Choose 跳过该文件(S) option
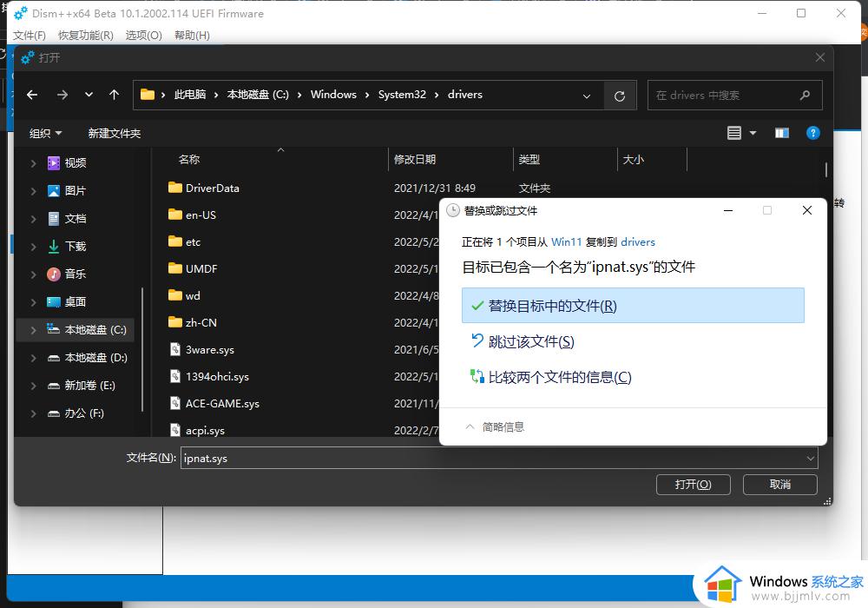 [x=531, y=341]
